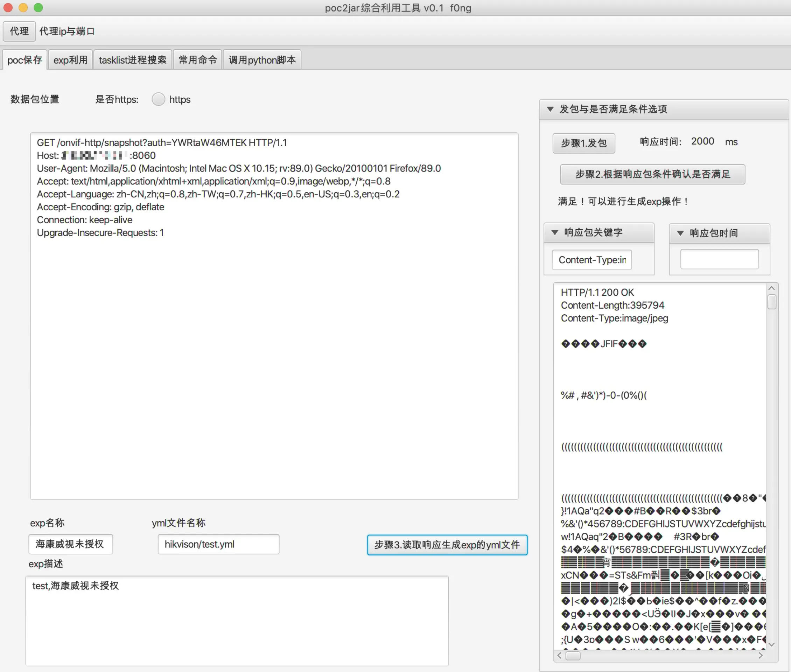Click the response pane vertical scrollbar thumb

(x=771, y=302)
